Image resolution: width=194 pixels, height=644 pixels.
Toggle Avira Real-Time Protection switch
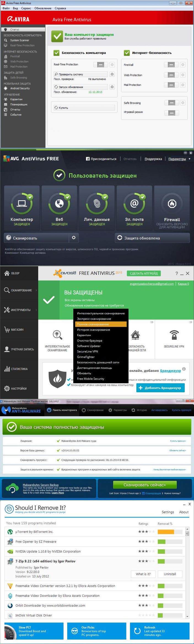point(100,65)
